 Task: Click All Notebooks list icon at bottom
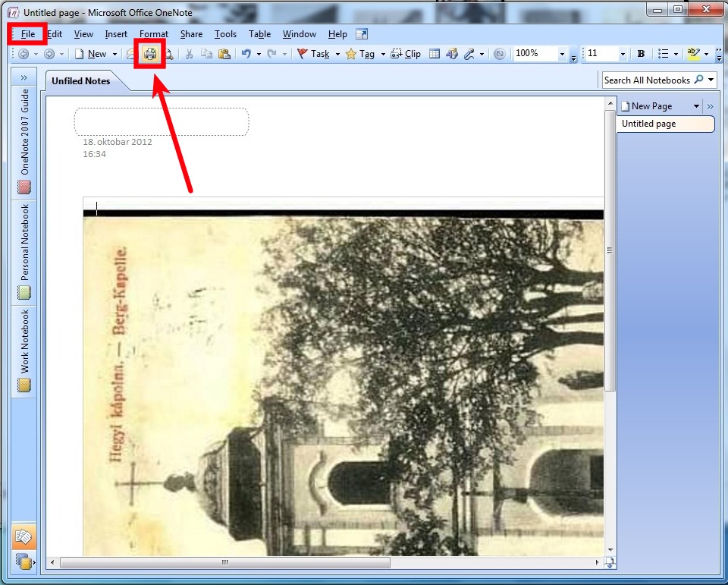[x=24, y=561]
